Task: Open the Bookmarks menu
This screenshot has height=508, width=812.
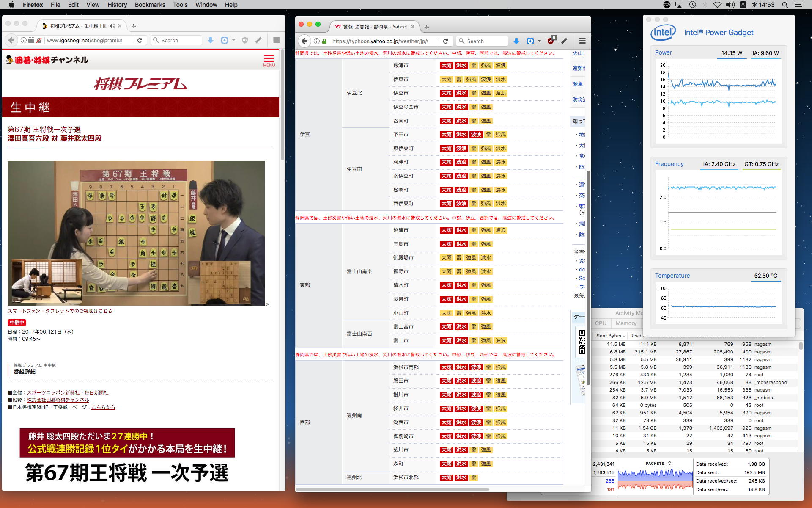Action: click(150, 5)
